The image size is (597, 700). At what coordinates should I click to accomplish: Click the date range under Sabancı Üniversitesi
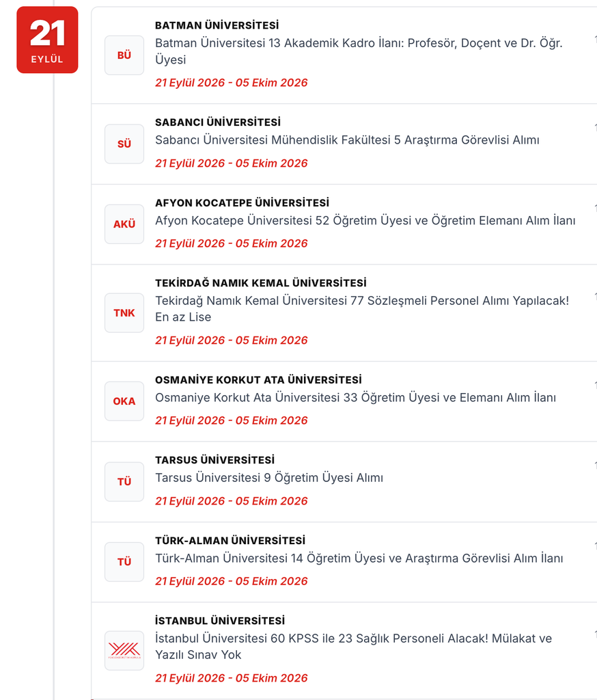pyautogui.click(x=231, y=163)
